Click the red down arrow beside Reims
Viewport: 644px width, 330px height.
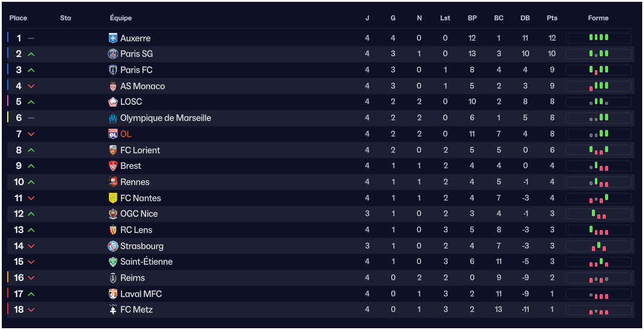31,278
